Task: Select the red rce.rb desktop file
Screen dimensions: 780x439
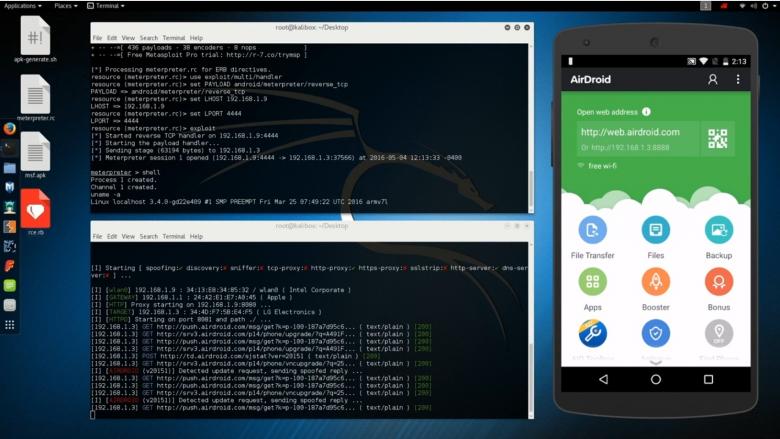Action: pyautogui.click(x=35, y=212)
